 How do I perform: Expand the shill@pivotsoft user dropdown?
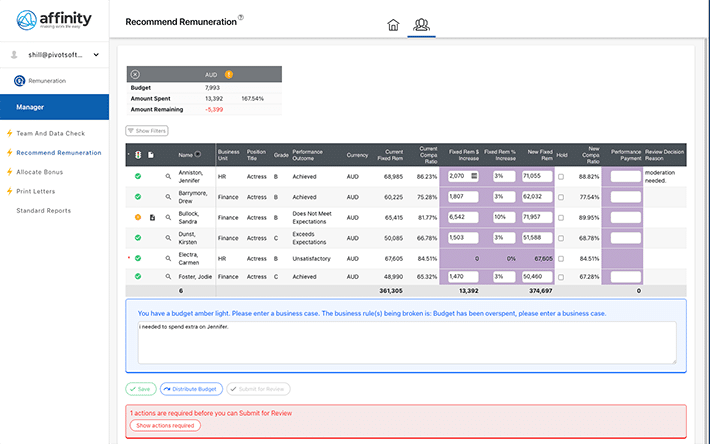point(96,54)
